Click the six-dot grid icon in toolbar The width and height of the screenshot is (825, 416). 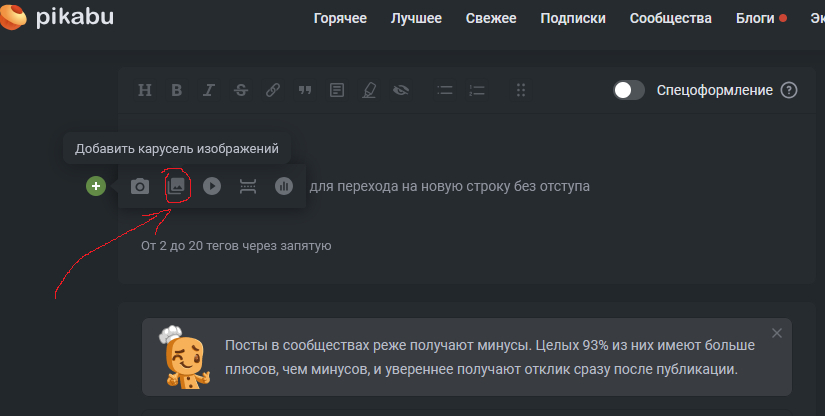pyautogui.click(x=520, y=90)
